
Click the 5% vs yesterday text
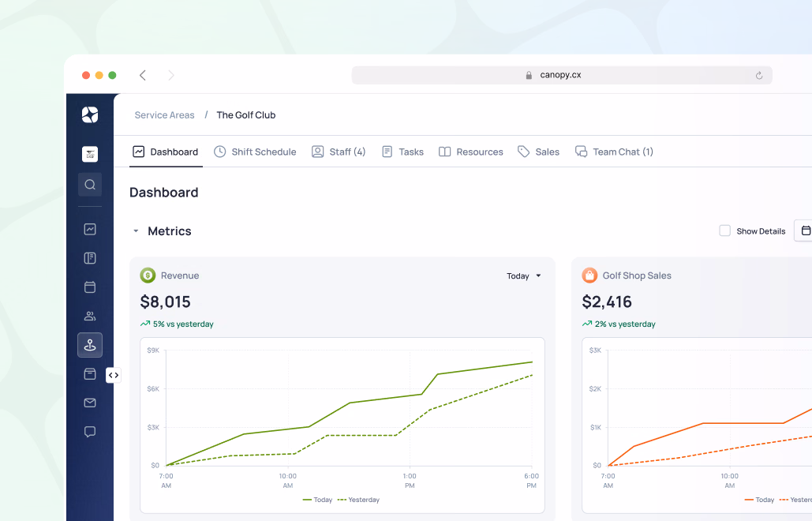(x=183, y=324)
